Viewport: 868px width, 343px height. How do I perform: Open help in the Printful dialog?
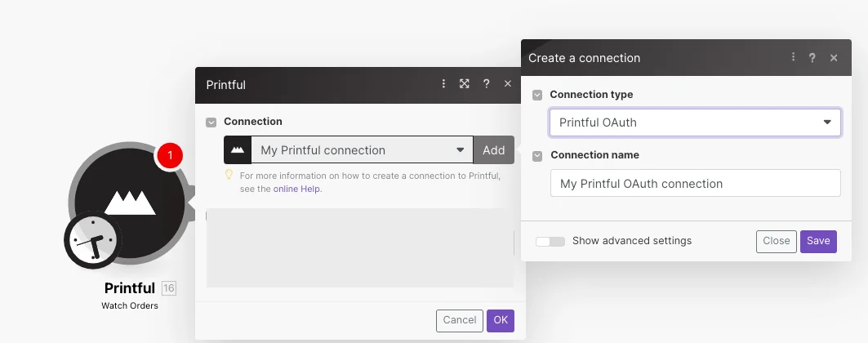(486, 83)
